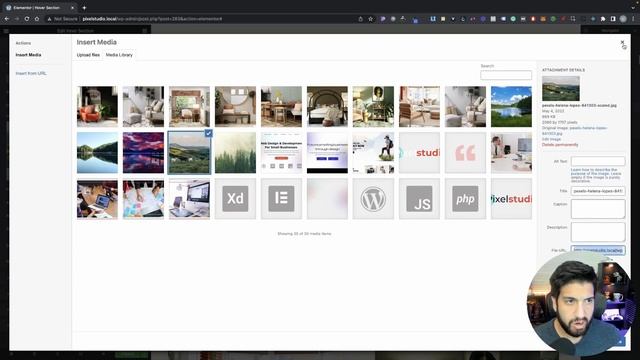This screenshot has width=640, height=360.
Task: Select the Elementor logo icon thumbnail
Action: (x=281, y=199)
